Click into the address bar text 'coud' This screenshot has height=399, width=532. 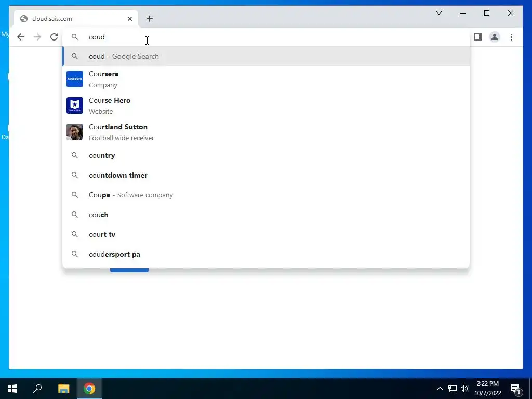[x=97, y=37]
